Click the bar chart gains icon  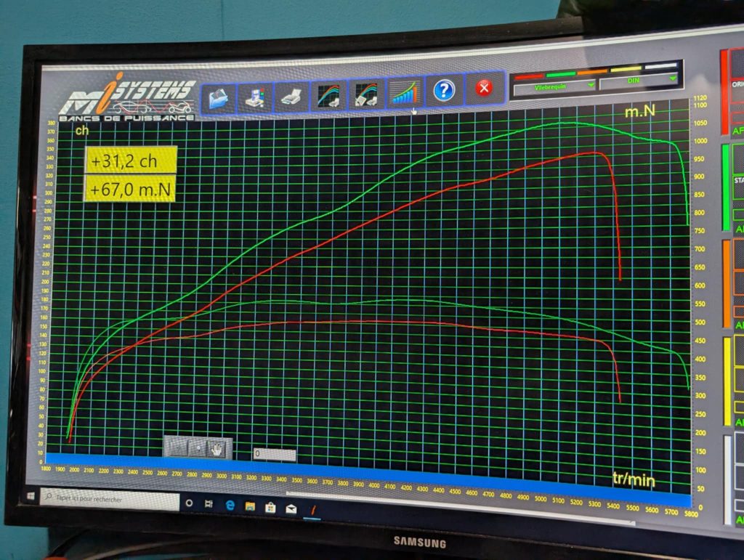pos(405,92)
